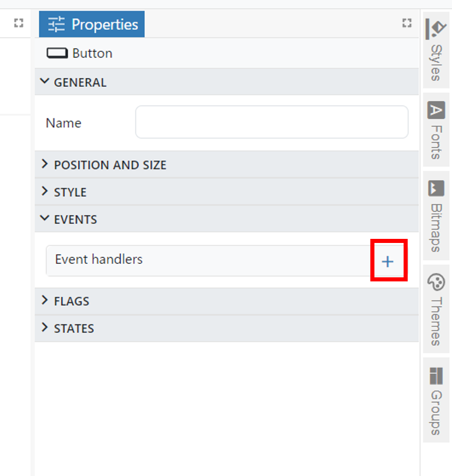Maximize the Properties panel with corner icon
The height and width of the screenshot is (476, 452).
(407, 23)
